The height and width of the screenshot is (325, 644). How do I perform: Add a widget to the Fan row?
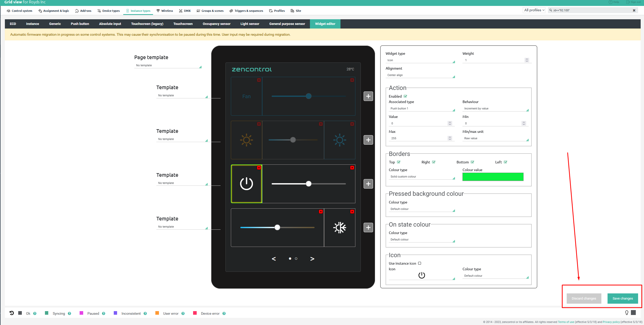[368, 96]
